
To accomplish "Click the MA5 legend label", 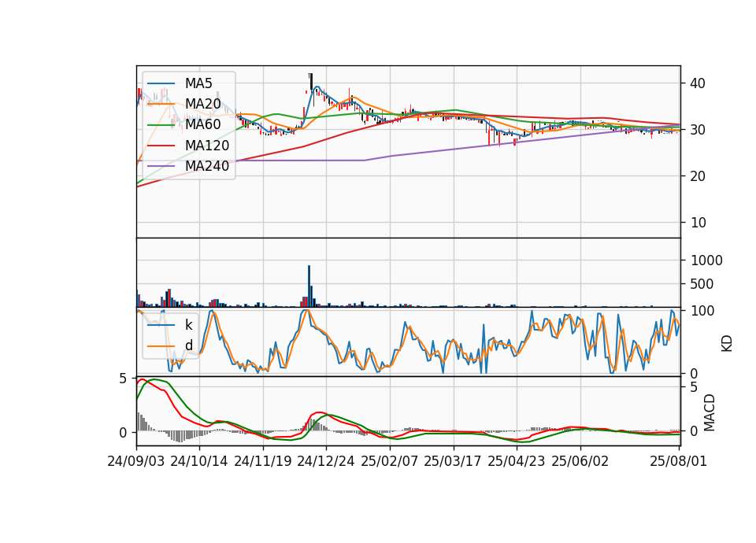I will [x=198, y=83].
